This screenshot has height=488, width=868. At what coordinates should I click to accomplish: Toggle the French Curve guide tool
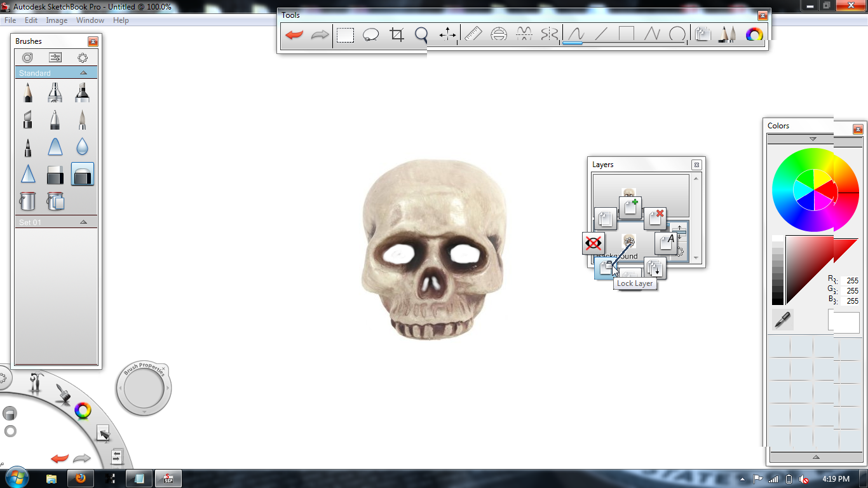[524, 35]
